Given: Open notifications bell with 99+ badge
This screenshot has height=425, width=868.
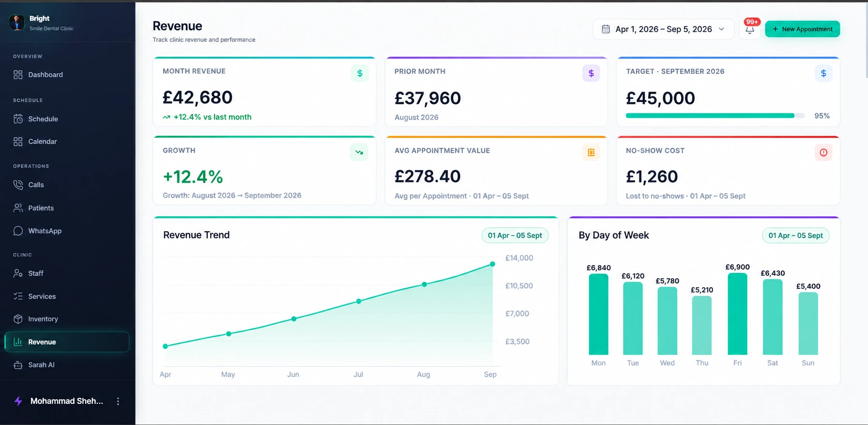Looking at the screenshot, I should (749, 29).
